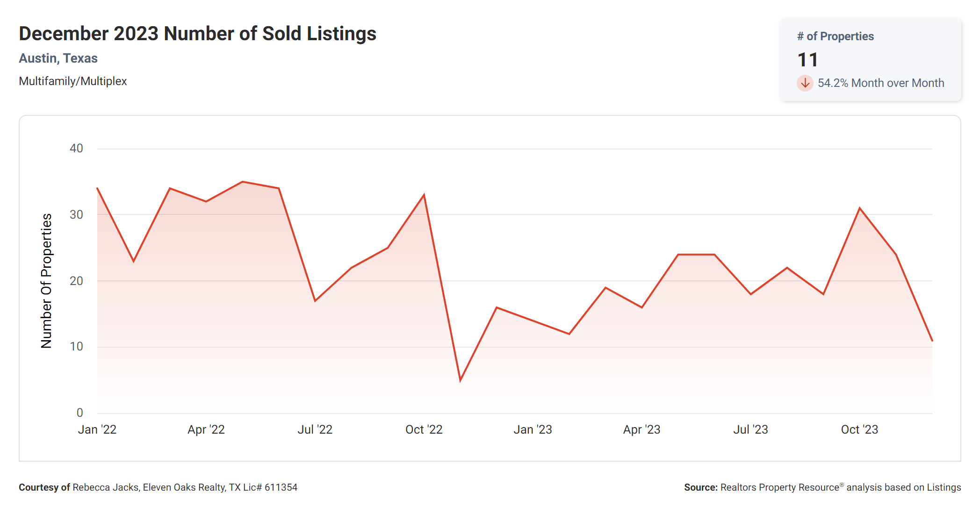Click the lowest data point on the line
The height and width of the screenshot is (514, 980).
pos(460,380)
